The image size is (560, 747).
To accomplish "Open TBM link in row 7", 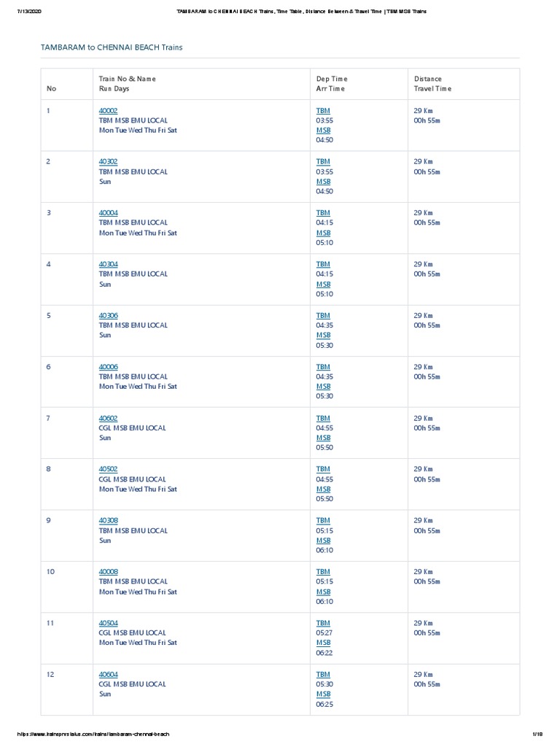I will coord(323,418).
